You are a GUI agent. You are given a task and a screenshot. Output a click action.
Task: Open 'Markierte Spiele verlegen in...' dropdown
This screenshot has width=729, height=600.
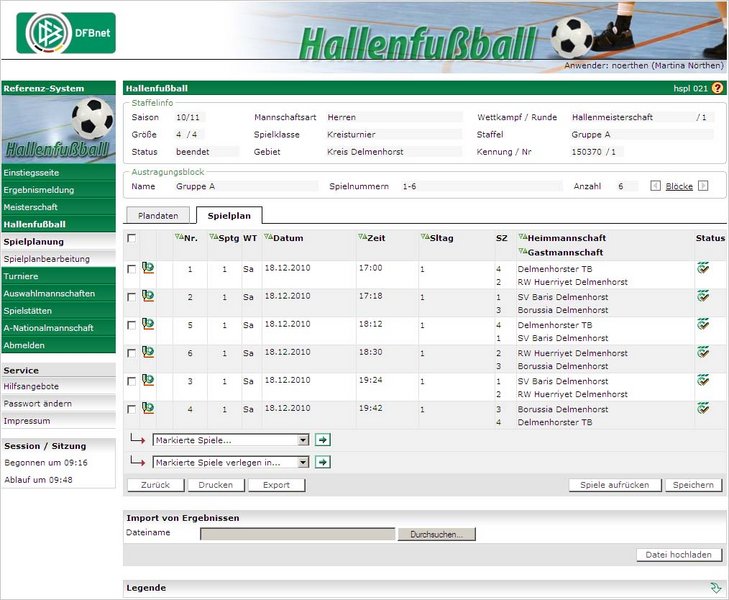[x=231, y=462]
